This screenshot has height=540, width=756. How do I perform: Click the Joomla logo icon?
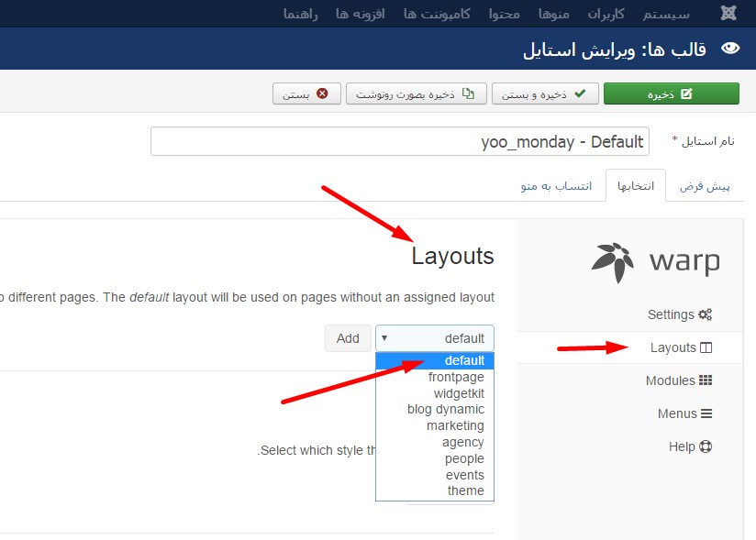click(728, 13)
